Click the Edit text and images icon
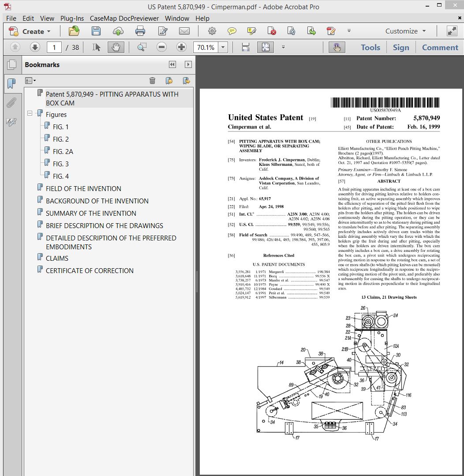This screenshot has height=476, width=464. point(163,31)
